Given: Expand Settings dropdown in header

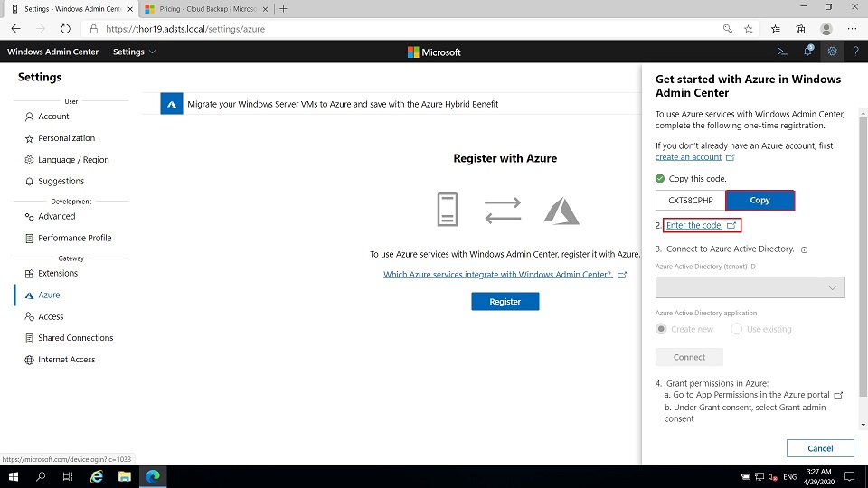Looking at the screenshot, I should coord(134,52).
